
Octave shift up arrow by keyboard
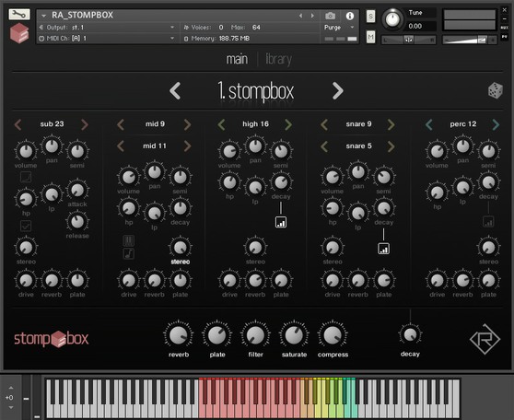pyautogui.click(x=11, y=388)
